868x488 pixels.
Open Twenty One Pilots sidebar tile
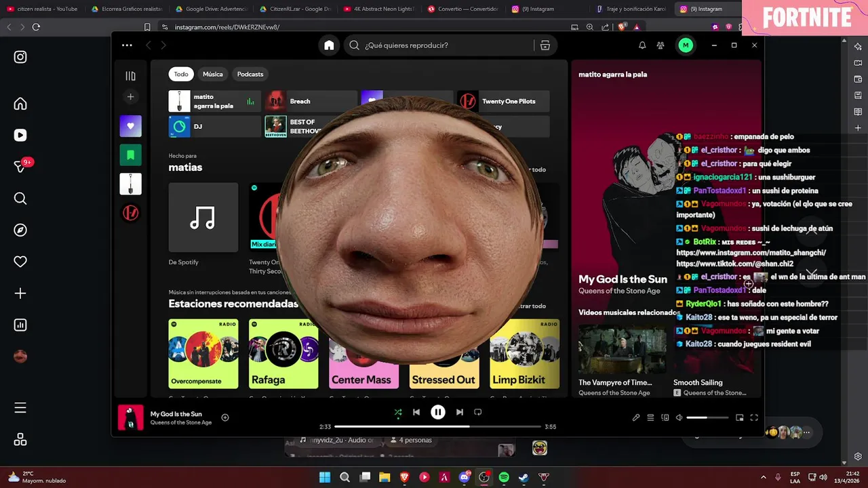tap(130, 213)
